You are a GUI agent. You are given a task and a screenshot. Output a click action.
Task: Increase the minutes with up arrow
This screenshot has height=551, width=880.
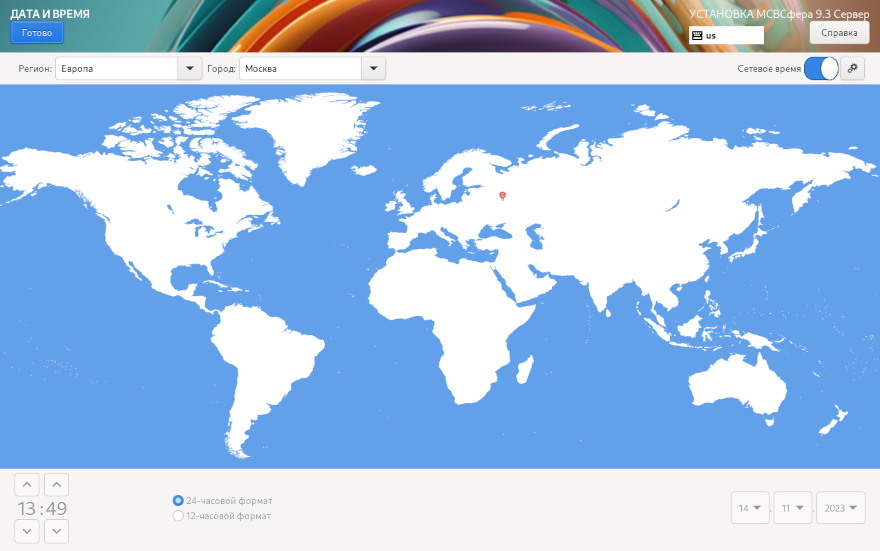point(57,485)
